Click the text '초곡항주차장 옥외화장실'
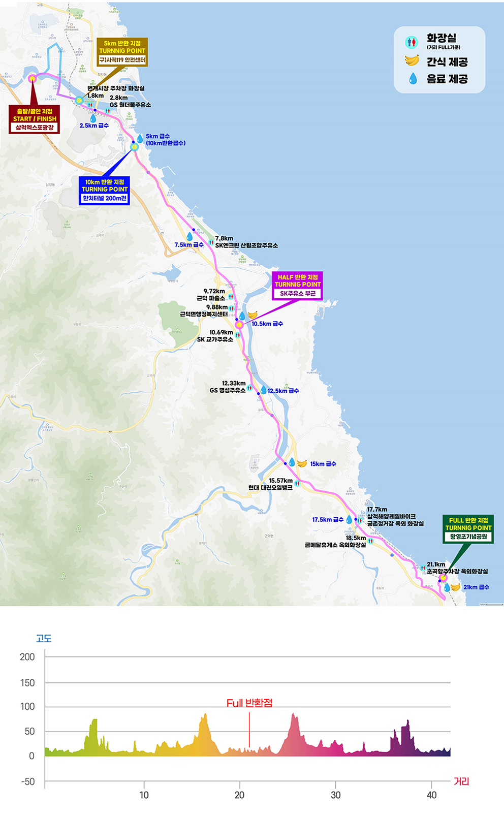504x817 pixels. (457, 571)
